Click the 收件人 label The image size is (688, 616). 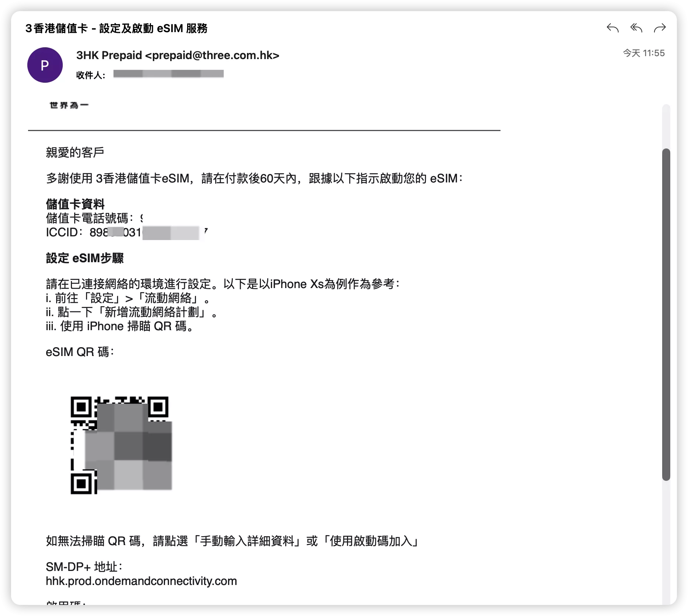coord(91,75)
